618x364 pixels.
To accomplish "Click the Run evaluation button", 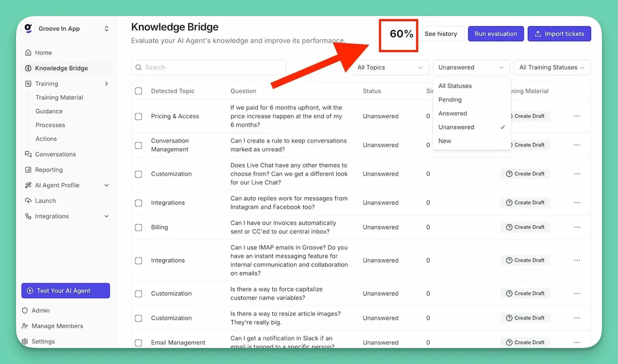I will pyautogui.click(x=496, y=33).
